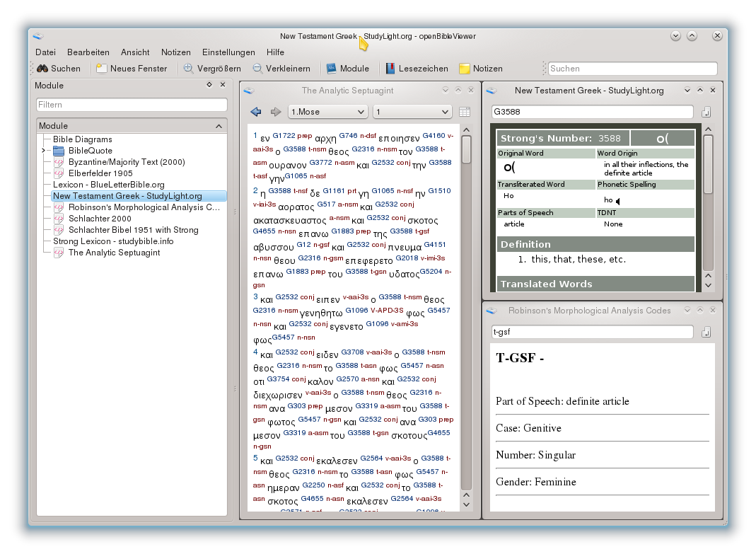Click the Suchen binoculars toolbar button
This screenshot has height=554, width=756.
[x=59, y=69]
